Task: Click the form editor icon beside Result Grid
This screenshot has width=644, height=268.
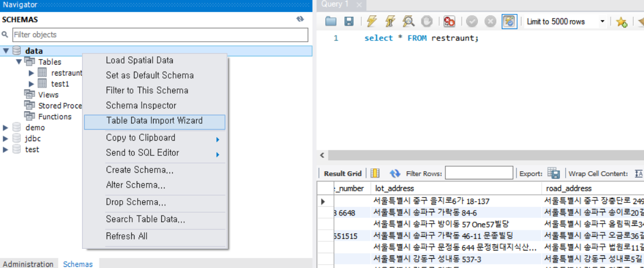Action: [375, 173]
